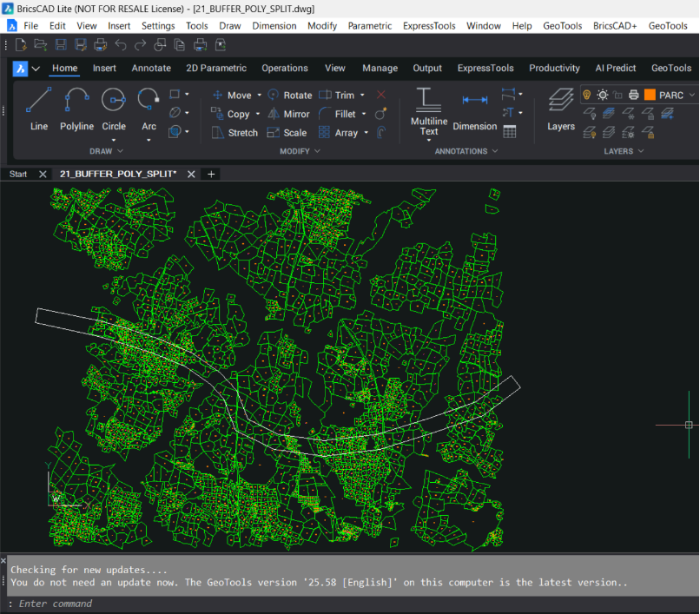Click the orange PARC layer color swatch
Screen dimensions: 700x614
coord(650,95)
